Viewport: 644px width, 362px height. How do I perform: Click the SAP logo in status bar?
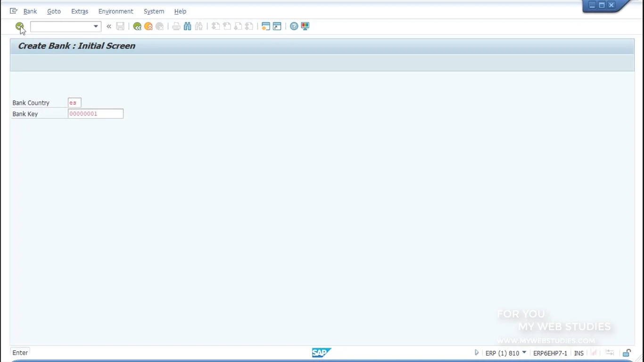coord(322,353)
